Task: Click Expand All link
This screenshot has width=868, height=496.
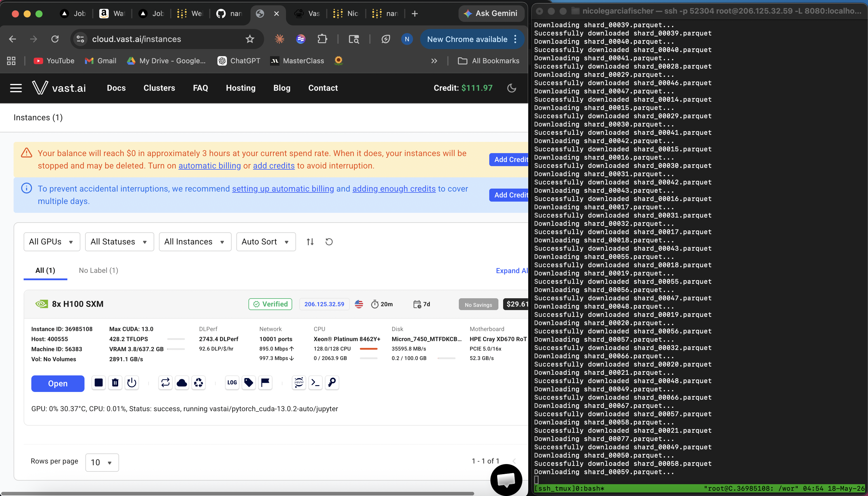Action: pyautogui.click(x=512, y=271)
